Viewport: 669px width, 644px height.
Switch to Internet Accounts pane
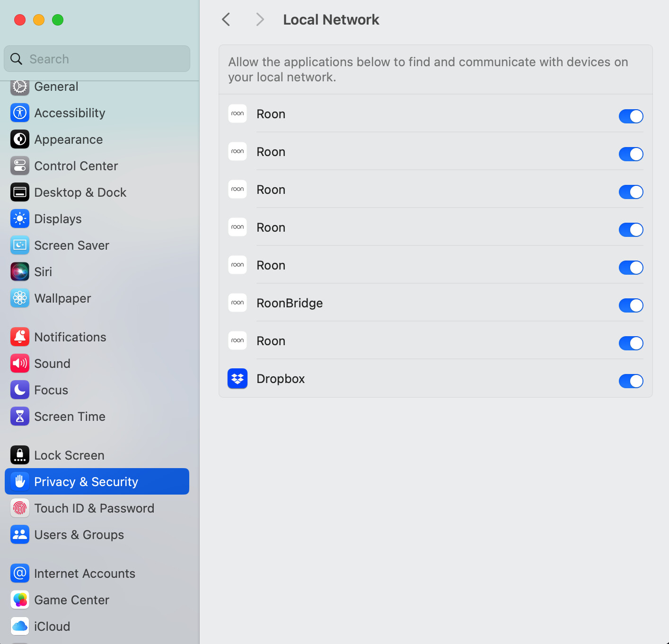click(85, 574)
